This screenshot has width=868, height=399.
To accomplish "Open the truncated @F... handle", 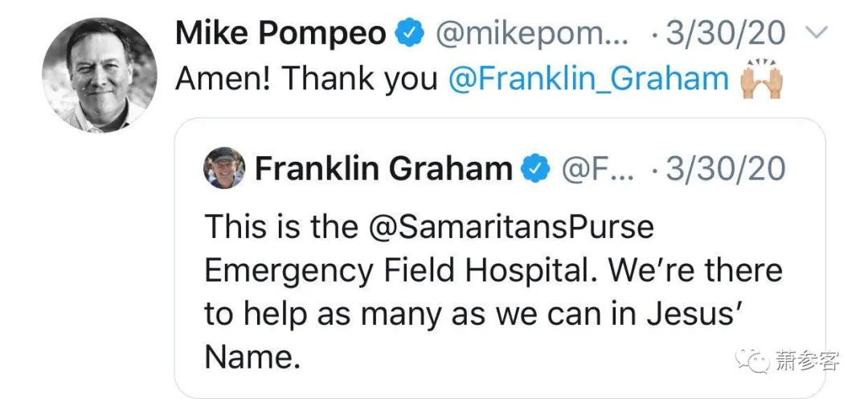I will click(596, 168).
